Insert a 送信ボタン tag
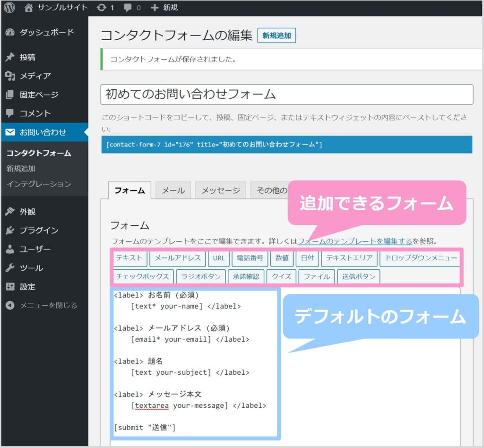 pyautogui.click(x=358, y=276)
